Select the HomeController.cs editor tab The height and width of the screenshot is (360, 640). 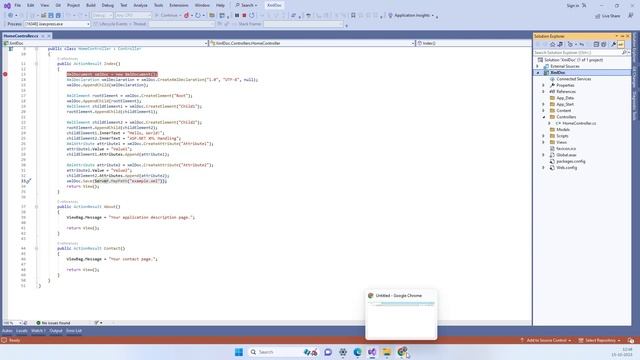tap(21, 36)
